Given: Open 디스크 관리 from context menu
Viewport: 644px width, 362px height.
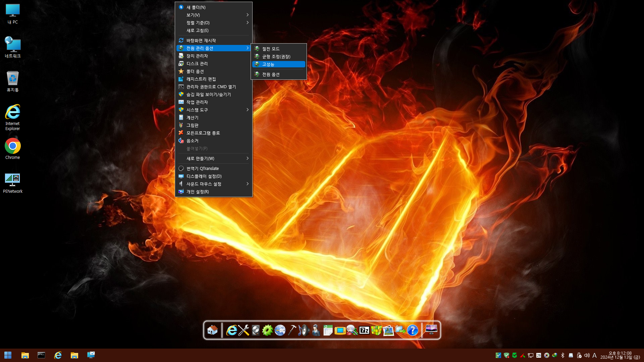Looking at the screenshot, I should click(214, 63).
